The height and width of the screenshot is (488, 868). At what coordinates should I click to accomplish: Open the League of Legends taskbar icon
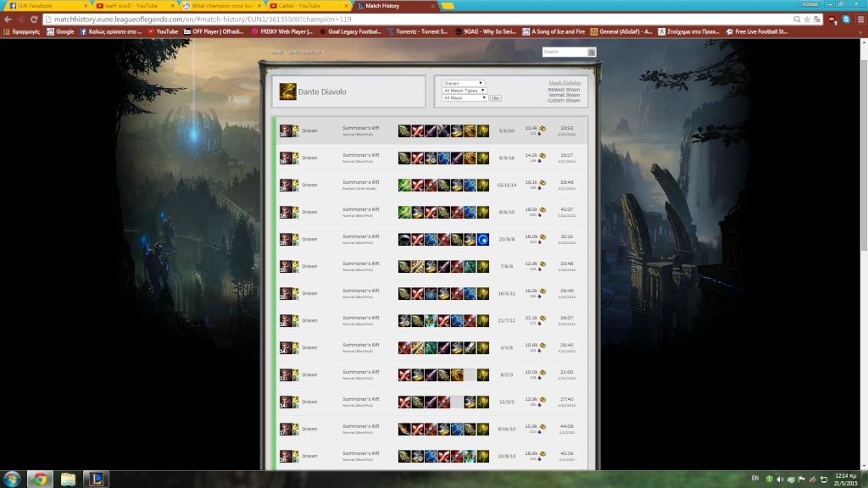click(x=97, y=480)
